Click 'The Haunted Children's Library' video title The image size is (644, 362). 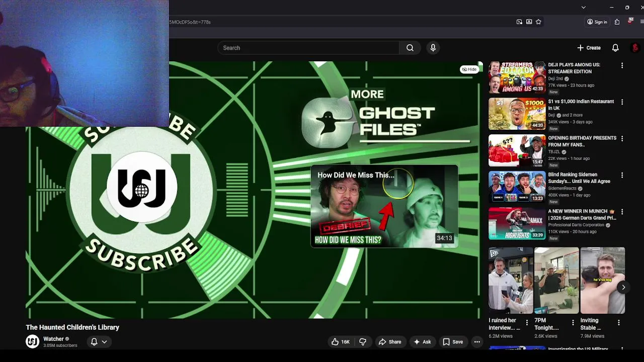[x=72, y=327]
